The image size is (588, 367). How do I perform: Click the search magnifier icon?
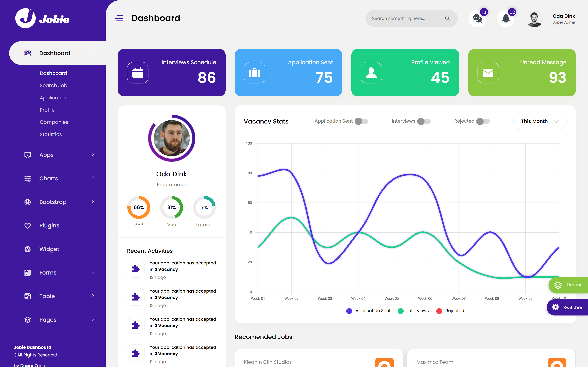[448, 18]
